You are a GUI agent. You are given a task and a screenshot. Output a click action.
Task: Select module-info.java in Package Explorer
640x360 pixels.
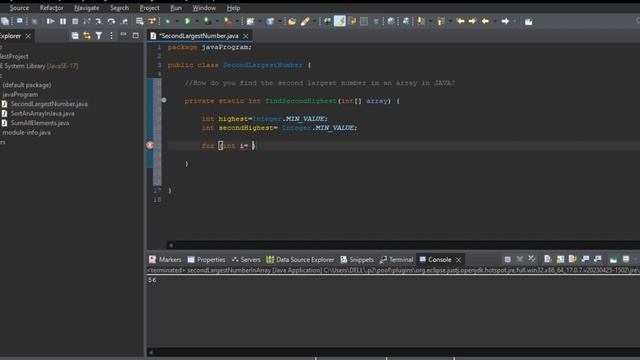point(26,132)
